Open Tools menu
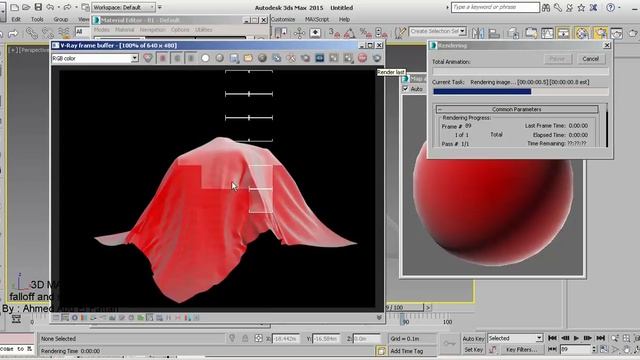The height and width of the screenshot is (360, 640). point(37,19)
